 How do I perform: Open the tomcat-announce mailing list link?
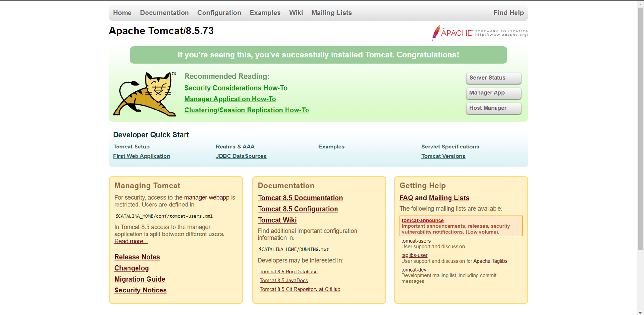[x=422, y=221]
